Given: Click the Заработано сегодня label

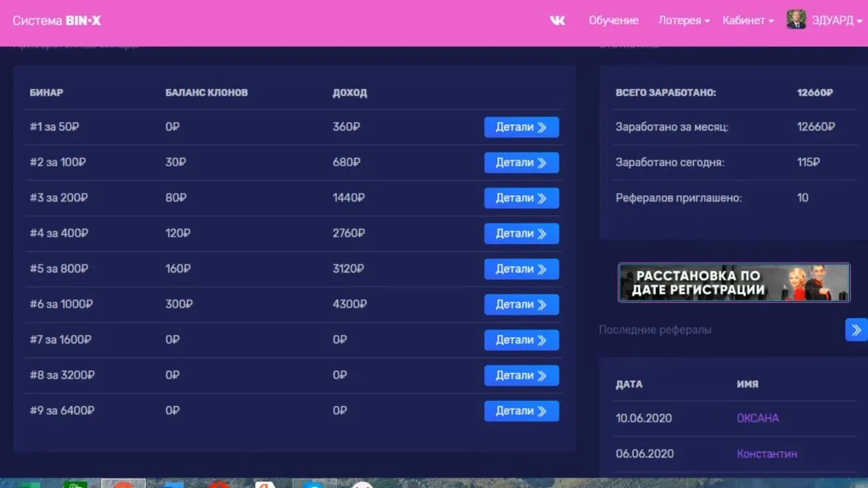Looking at the screenshot, I should [670, 163].
